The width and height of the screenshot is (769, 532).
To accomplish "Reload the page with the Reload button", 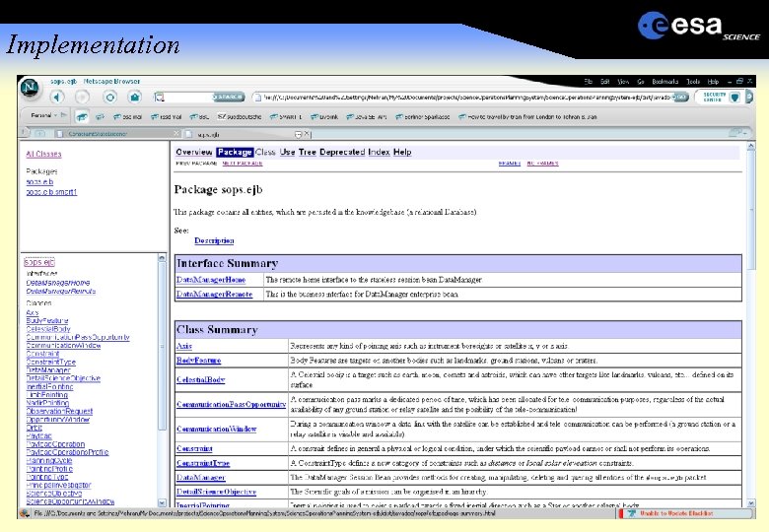I will click(x=110, y=97).
